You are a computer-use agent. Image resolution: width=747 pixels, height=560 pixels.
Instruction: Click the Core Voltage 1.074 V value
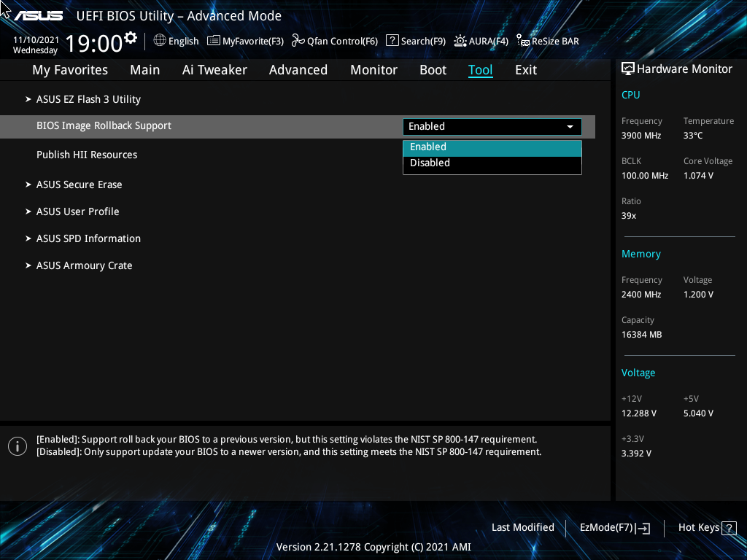[698, 176]
